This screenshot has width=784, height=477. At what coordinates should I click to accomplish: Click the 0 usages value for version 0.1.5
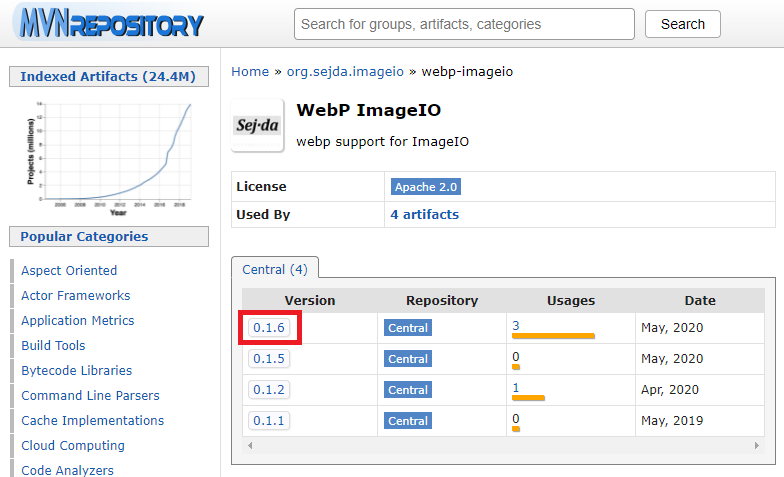(x=516, y=356)
